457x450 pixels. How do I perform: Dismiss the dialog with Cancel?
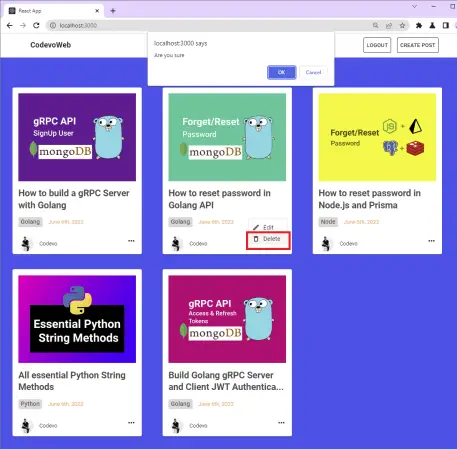click(313, 72)
